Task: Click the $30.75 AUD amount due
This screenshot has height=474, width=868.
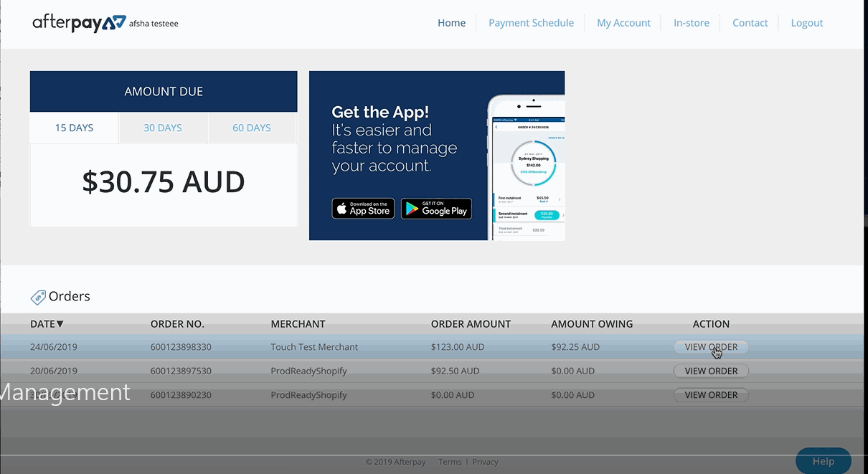Action: point(164,182)
